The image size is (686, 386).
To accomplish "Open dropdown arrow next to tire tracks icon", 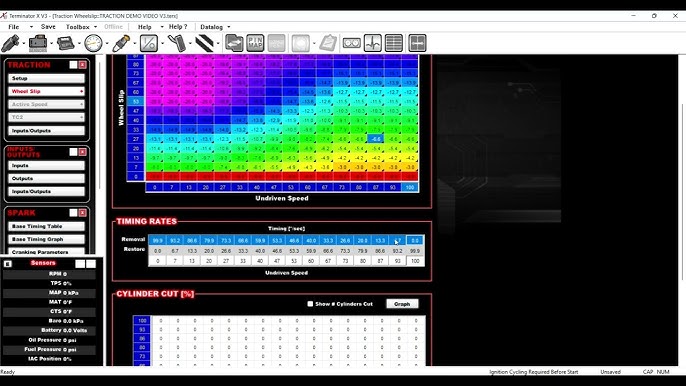I will [217, 44].
